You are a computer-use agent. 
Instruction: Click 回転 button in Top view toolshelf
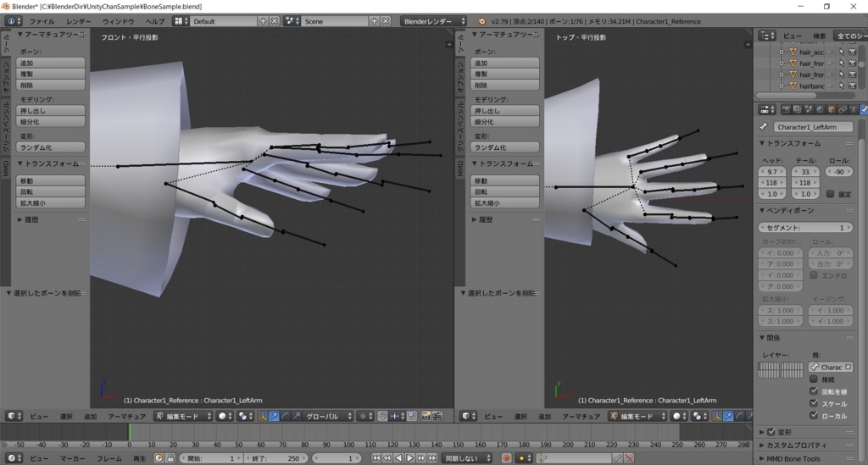(505, 191)
